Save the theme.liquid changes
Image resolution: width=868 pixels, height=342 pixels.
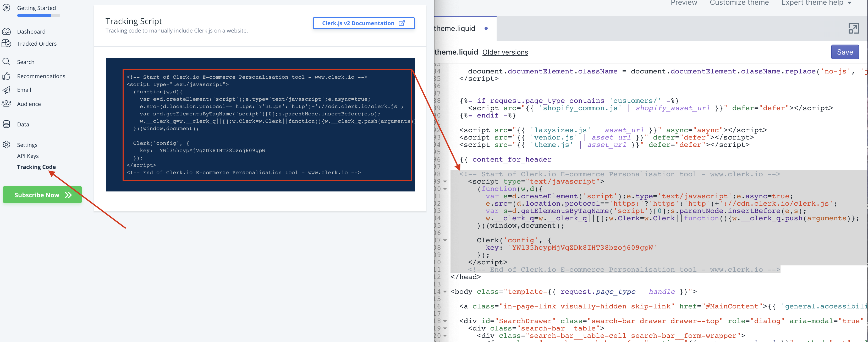click(x=845, y=52)
